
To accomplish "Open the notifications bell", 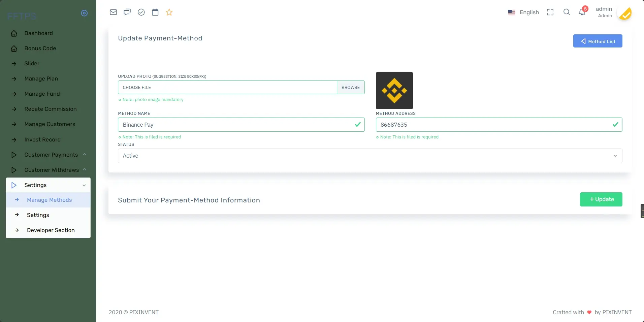I will point(582,12).
